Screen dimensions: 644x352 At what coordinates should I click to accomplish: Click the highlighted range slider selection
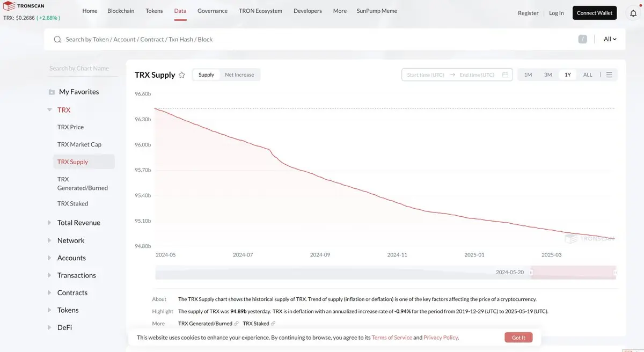[x=573, y=273]
